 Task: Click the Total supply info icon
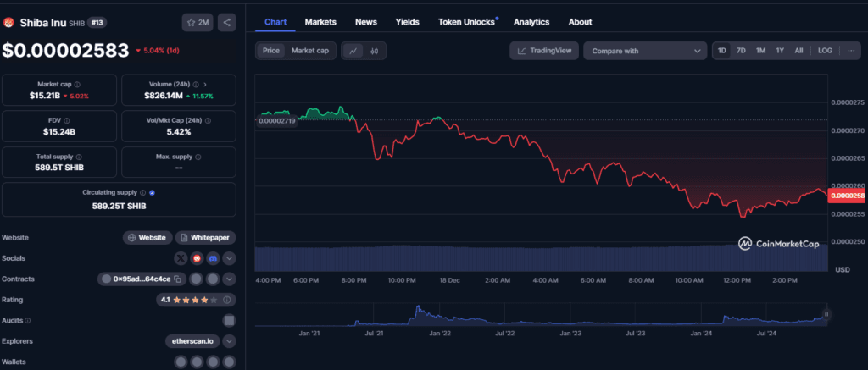click(x=79, y=157)
